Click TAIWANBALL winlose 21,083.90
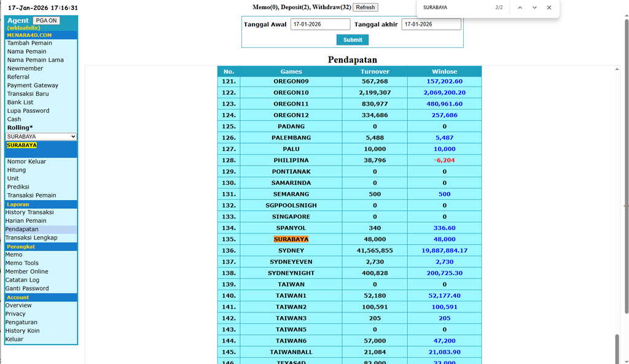 (445, 352)
